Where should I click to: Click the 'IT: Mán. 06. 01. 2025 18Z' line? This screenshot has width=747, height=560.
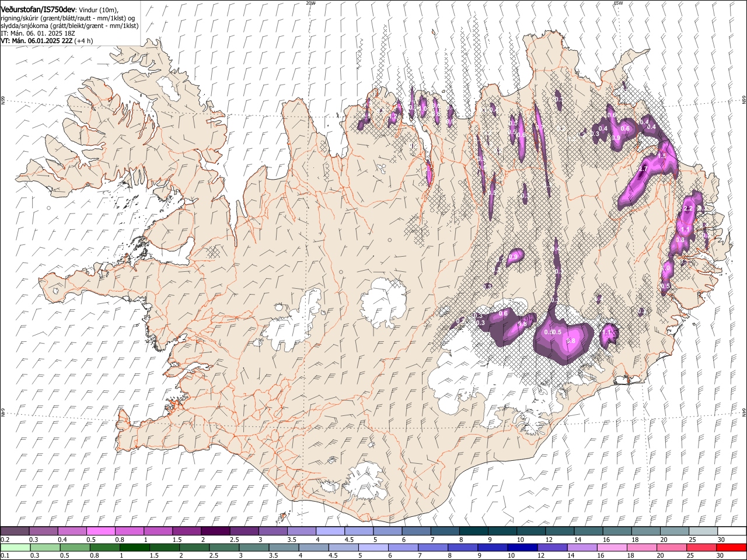click(37, 34)
